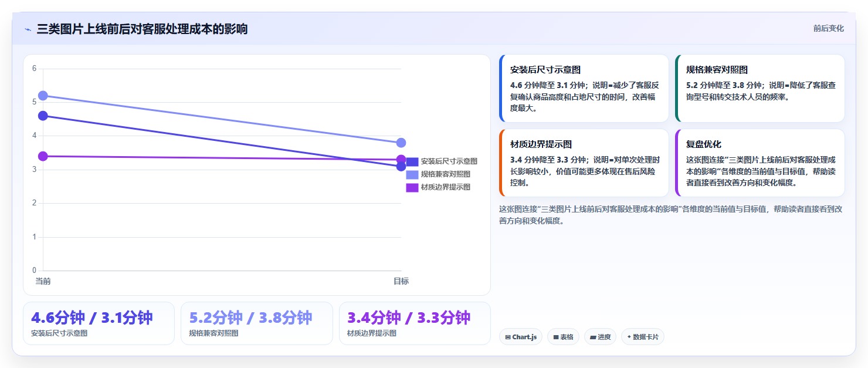The width and height of the screenshot is (868, 368).
Task: Click the 5.2 data point at 当前
Action: 43,96
